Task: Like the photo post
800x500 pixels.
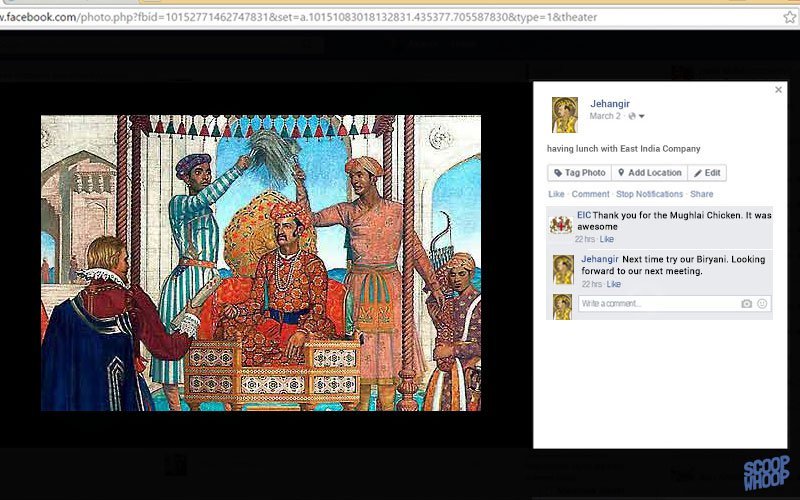Action: click(x=556, y=194)
